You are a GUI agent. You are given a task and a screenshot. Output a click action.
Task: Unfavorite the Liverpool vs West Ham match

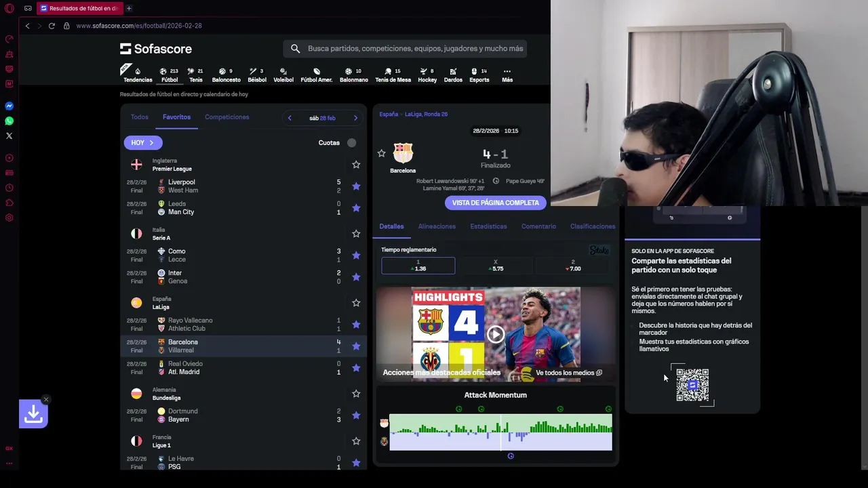click(x=356, y=186)
